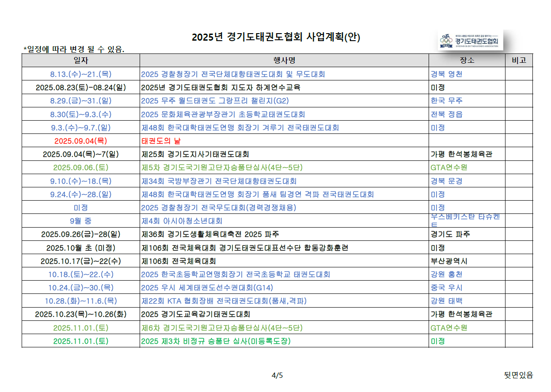Select the date 9.24.(수)~28.(일)

coord(81,194)
